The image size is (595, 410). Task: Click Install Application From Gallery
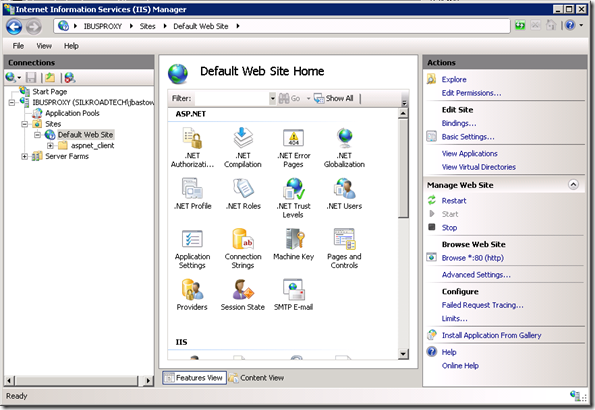(491, 335)
